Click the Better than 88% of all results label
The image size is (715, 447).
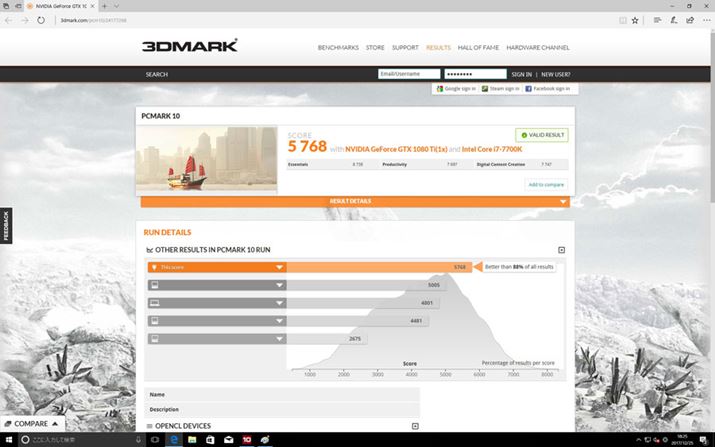coord(519,267)
